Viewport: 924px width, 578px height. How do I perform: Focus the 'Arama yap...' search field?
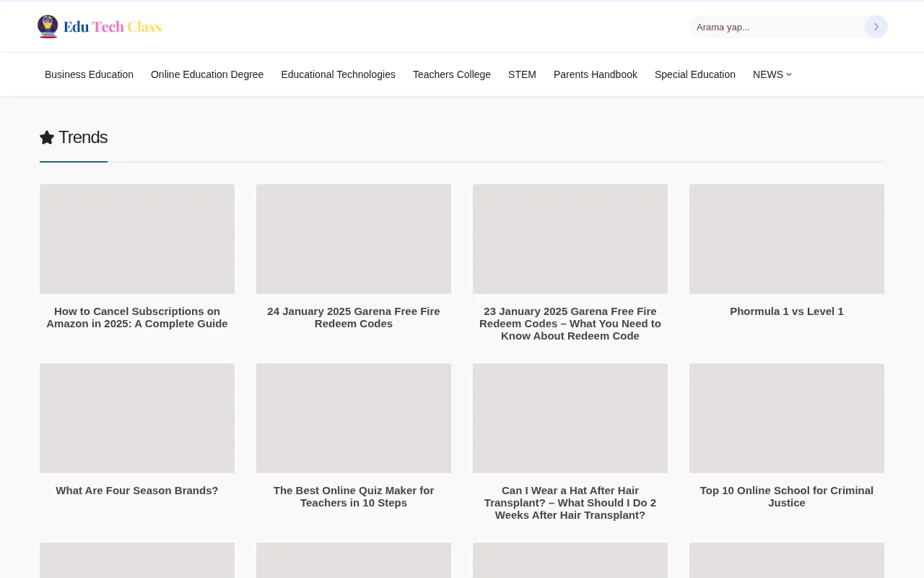pyautogui.click(x=776, y=27)
